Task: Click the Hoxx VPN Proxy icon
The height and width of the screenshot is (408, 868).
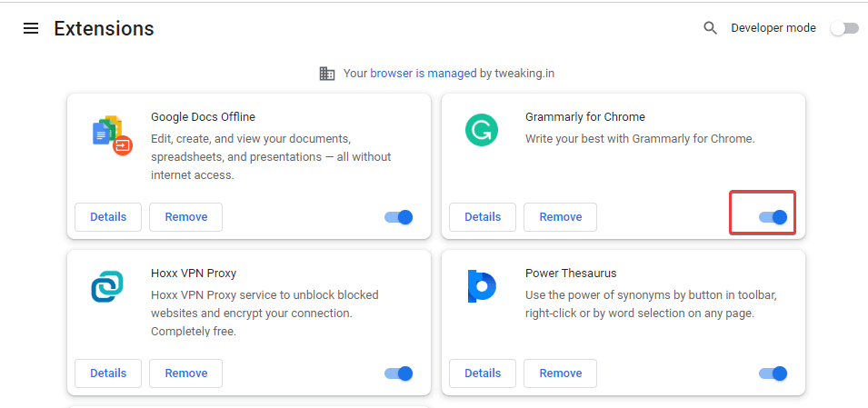Action: click(107, 287)
